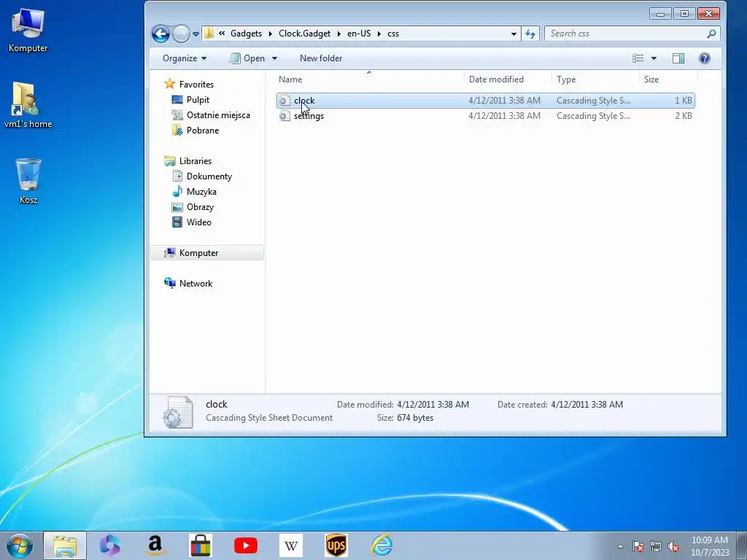Image resolution: width=747 pixels, height=560 pixels.
Task: Expand the arrow after en-US in address bar
Action: click(x=379, y=34)
